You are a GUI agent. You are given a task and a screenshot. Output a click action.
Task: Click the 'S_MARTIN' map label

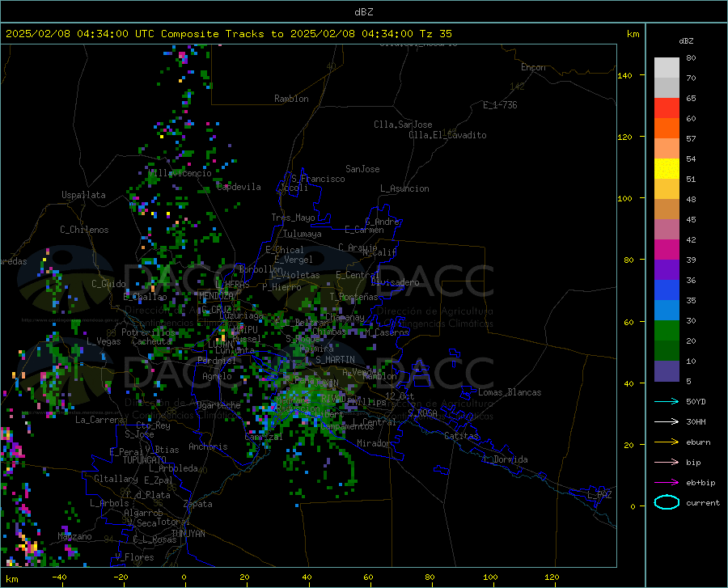point(335,360)
